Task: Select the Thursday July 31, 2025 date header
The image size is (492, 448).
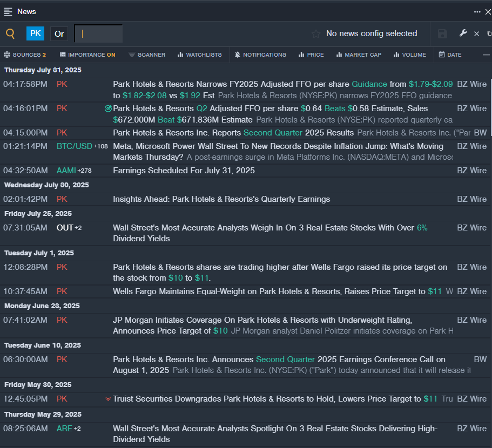Action: click(x=43, y=70)
